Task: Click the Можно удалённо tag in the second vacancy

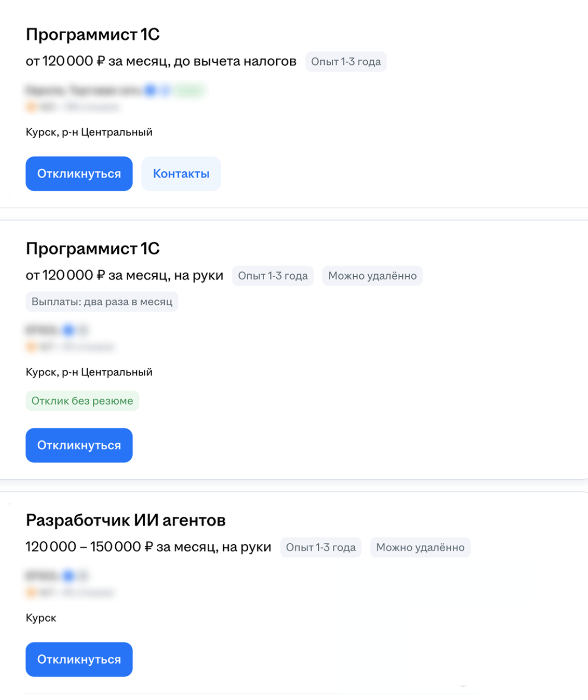Action: (x=372, y=275)
